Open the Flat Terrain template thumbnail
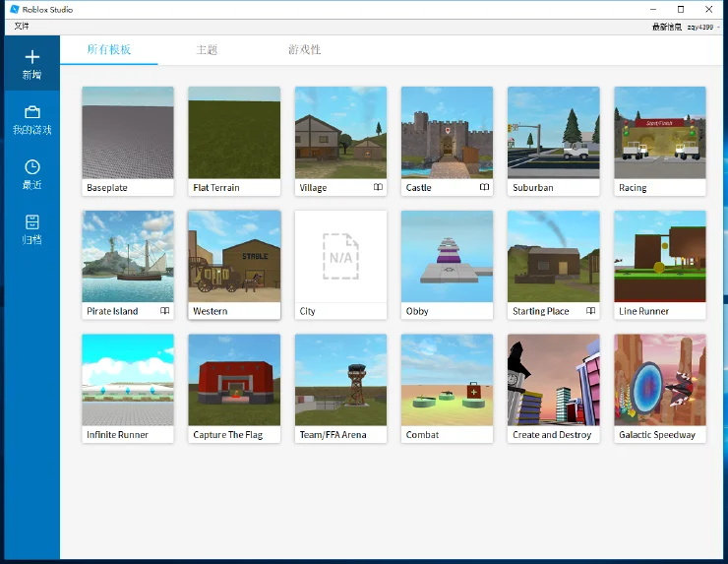 tap(234, 133)
